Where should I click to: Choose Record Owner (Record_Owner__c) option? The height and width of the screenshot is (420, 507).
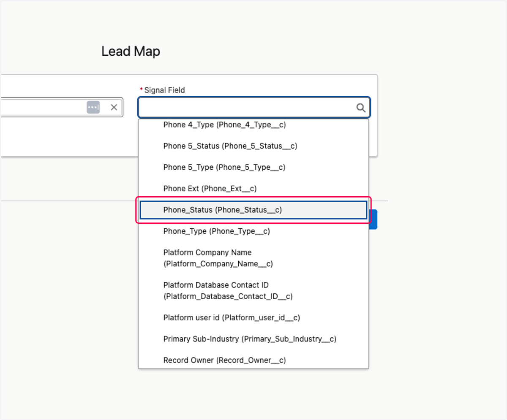(x=253, y=360)
